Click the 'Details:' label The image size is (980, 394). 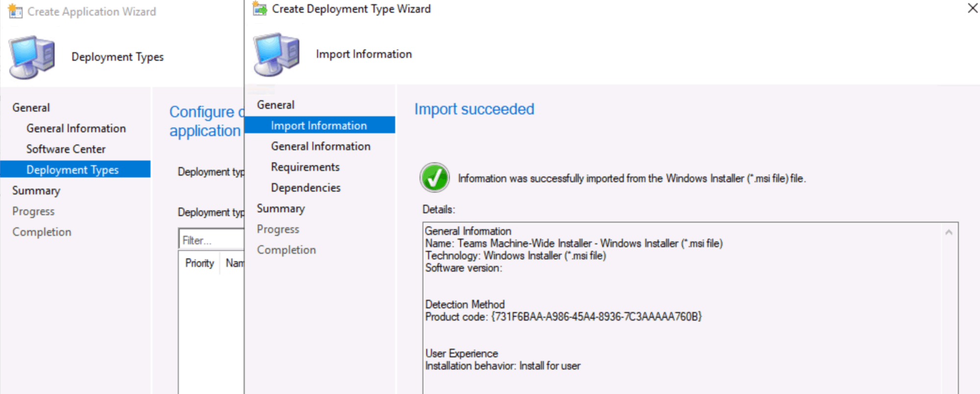(x=439, y=210)
